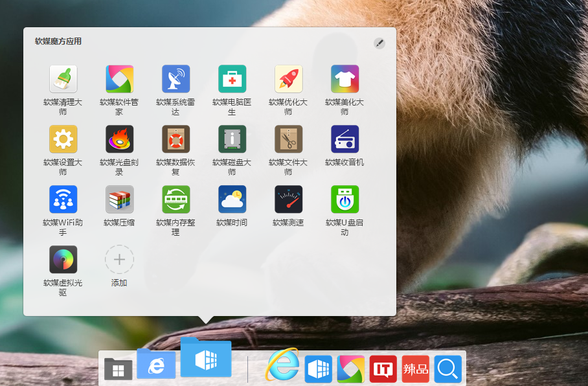Open the IE folder in dock
588x386 pixels.
(x=156, y=363)
